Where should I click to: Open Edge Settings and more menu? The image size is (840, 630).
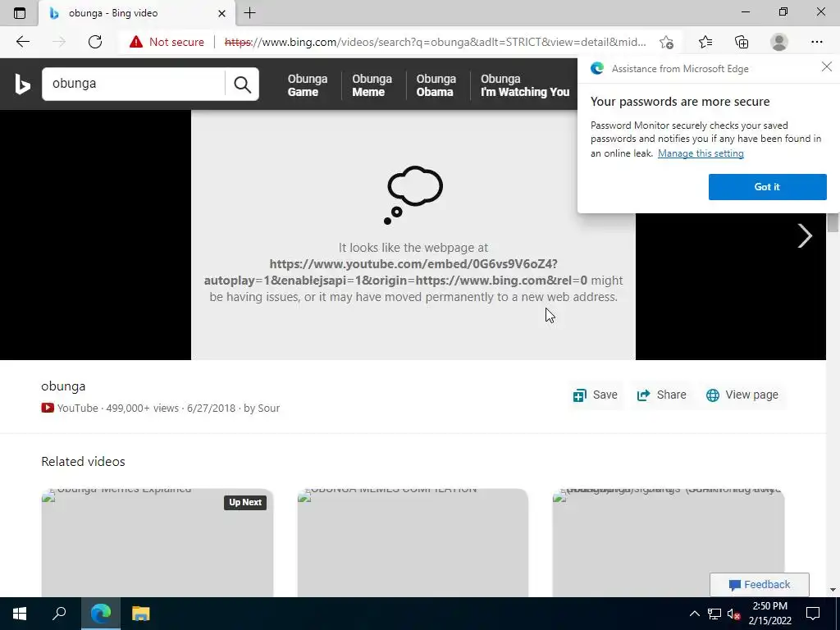point(816,42)
